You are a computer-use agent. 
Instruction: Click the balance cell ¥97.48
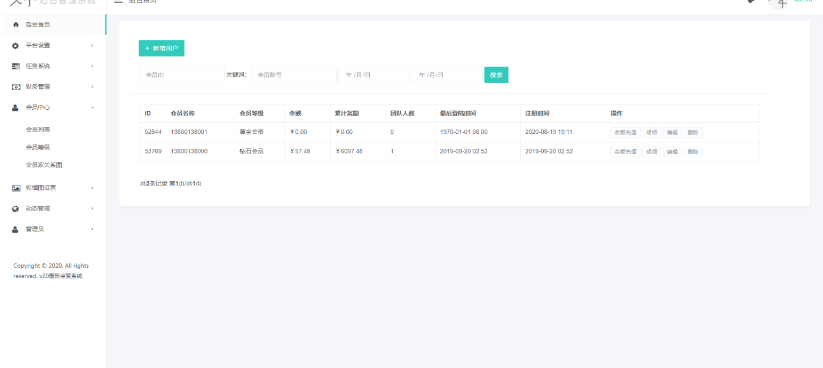(300, 152)
